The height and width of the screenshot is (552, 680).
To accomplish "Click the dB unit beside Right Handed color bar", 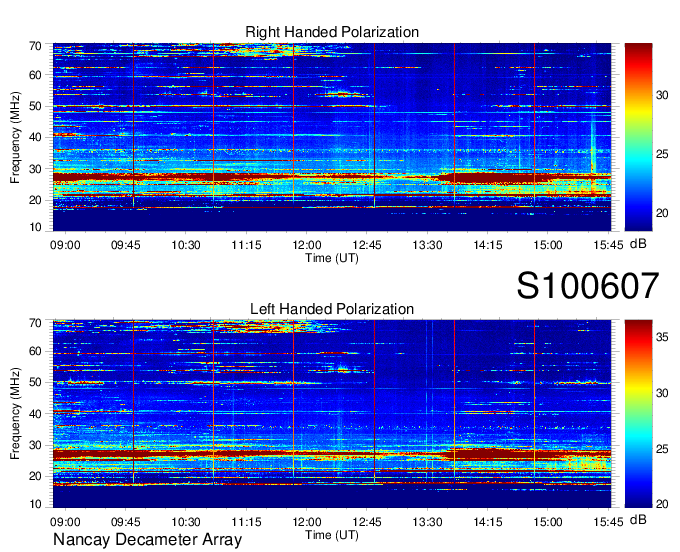I will pyautogui.click(x=638, y=244).
